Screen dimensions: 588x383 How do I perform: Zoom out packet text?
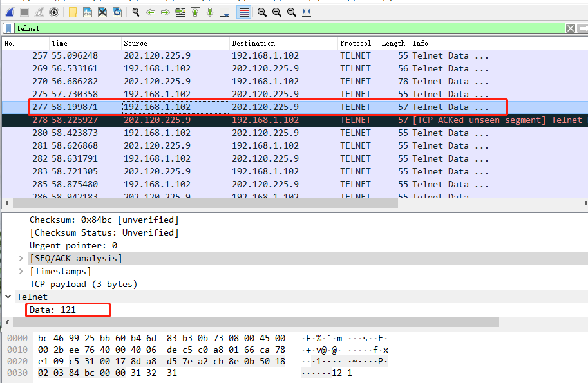point(277,12)
